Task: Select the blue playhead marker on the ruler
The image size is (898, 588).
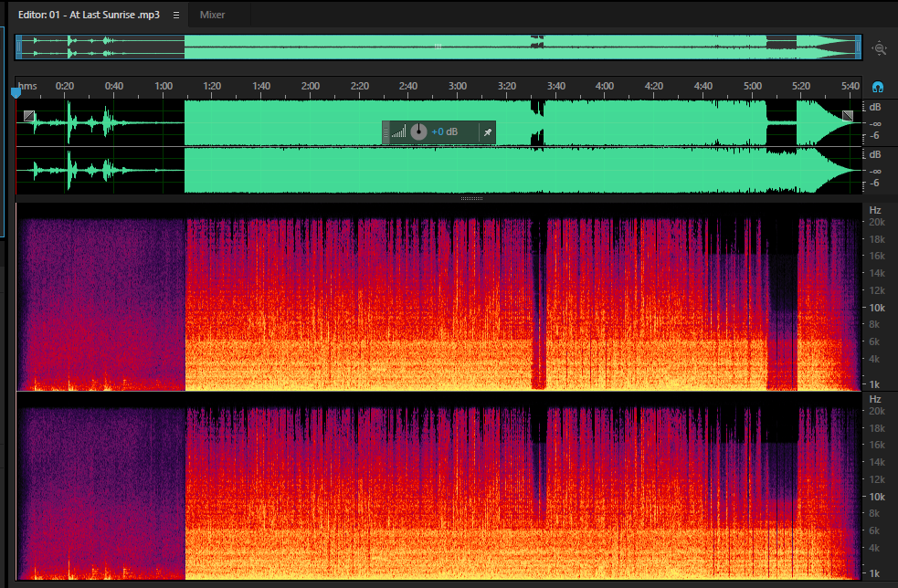Action: (x=16, y=92)
